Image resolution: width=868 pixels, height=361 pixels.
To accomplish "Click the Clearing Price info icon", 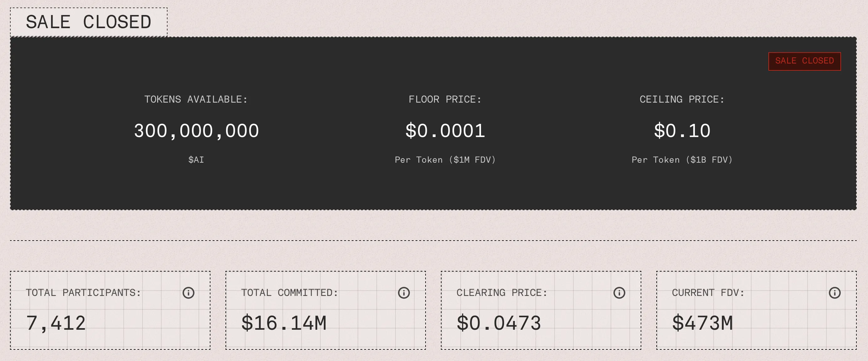I will click(x=619, y=292).
